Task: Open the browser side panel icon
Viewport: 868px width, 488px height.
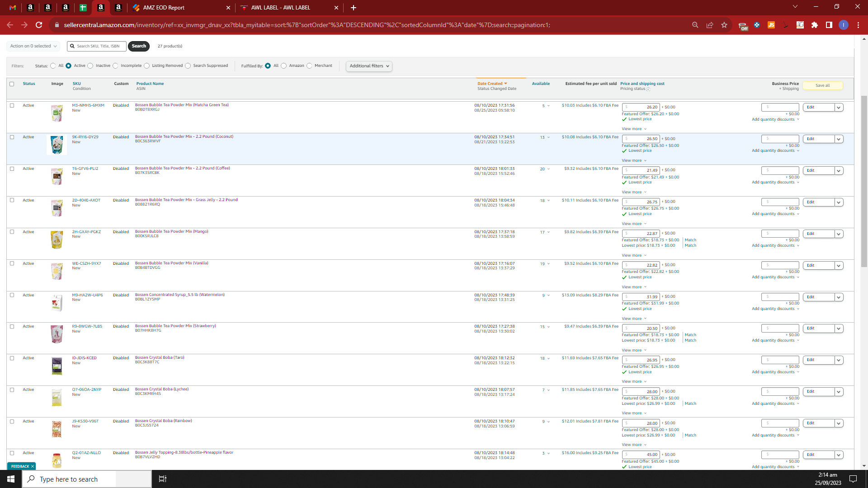Action: [x=829, y=25]
